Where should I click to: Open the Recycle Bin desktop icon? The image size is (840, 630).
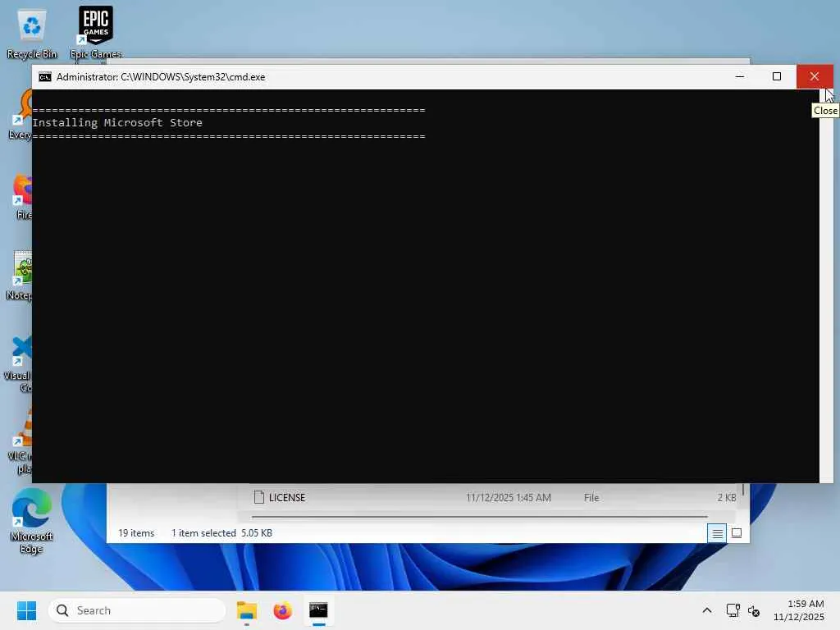click(x=32, y=33)
